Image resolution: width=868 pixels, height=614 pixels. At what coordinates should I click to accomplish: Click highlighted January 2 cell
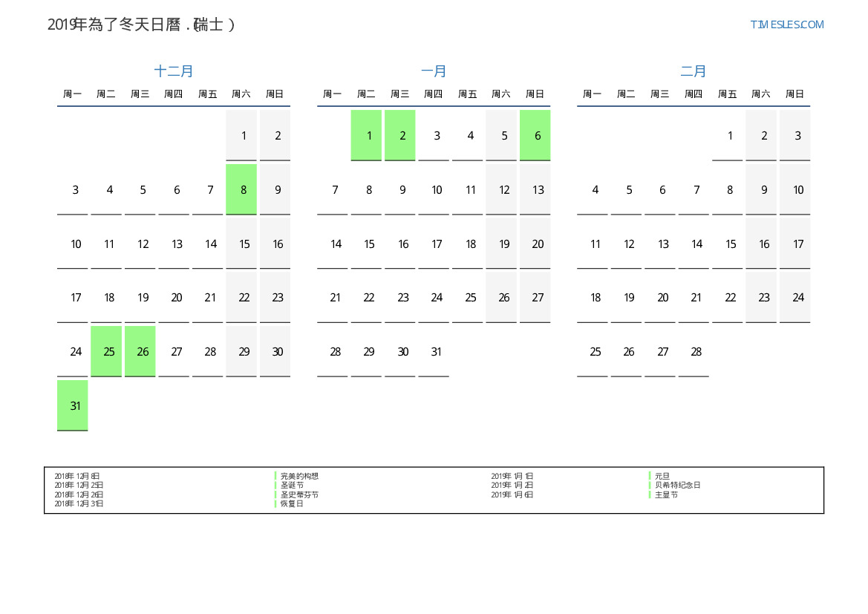pyautogui.click(x=400, y=135)
